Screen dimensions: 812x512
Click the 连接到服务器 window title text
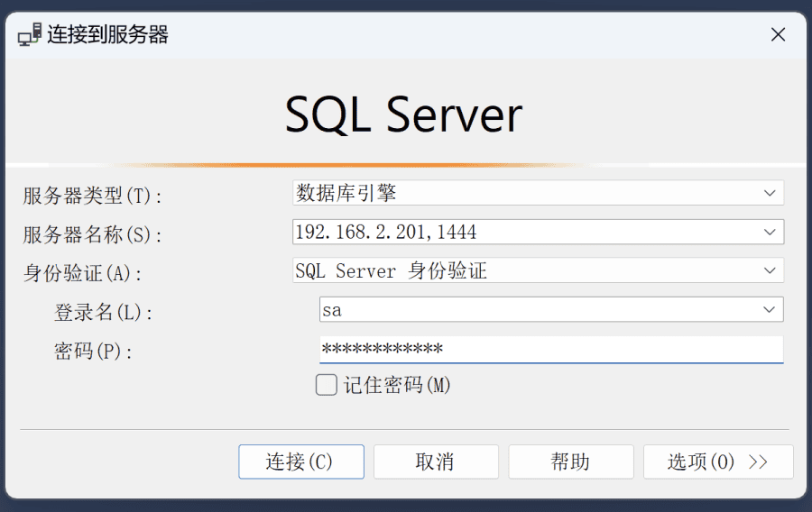[x=107, y=34]
